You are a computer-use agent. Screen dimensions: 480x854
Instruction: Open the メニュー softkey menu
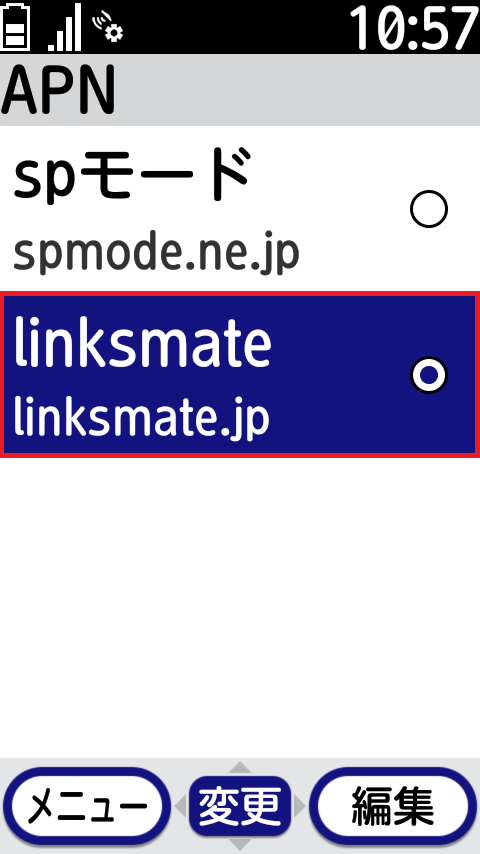point(84,806)
